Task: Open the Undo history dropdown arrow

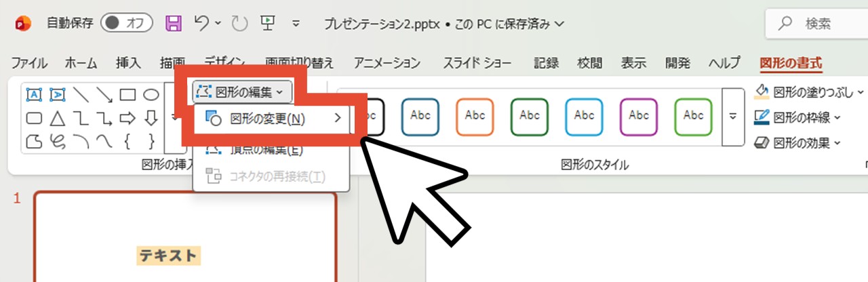Action: (x=218, y=24)
